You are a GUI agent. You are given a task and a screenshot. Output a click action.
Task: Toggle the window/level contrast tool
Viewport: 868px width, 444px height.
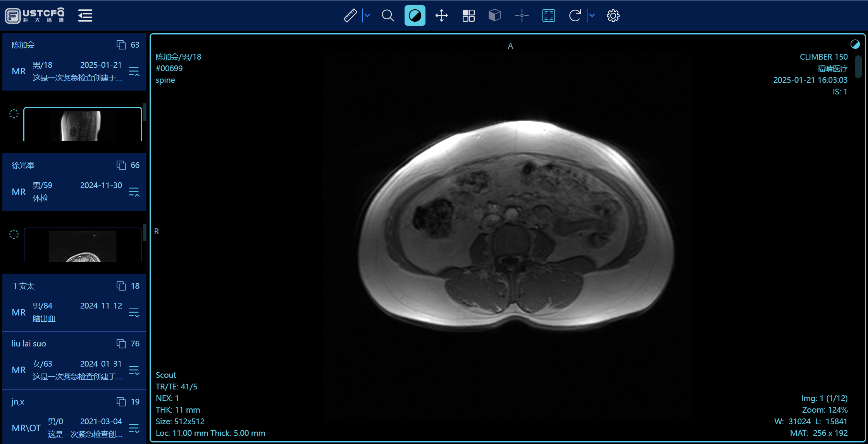coord(415,16)
